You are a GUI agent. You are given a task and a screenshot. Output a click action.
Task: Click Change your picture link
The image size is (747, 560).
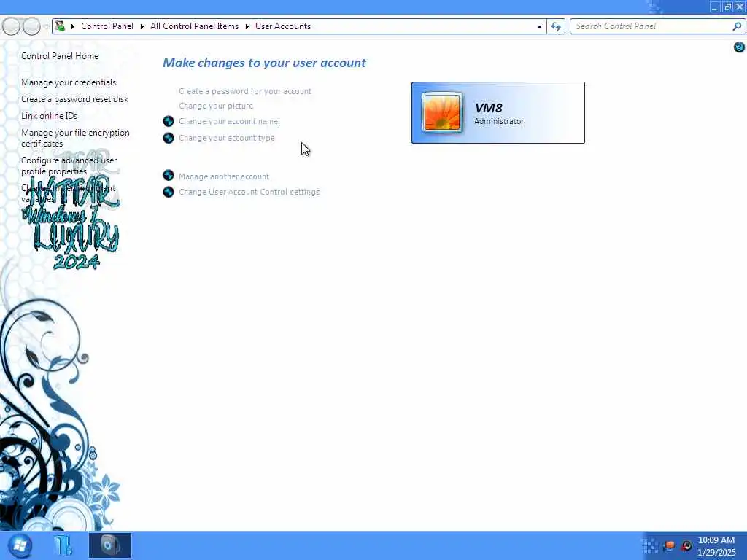click(x=216, y=106)
